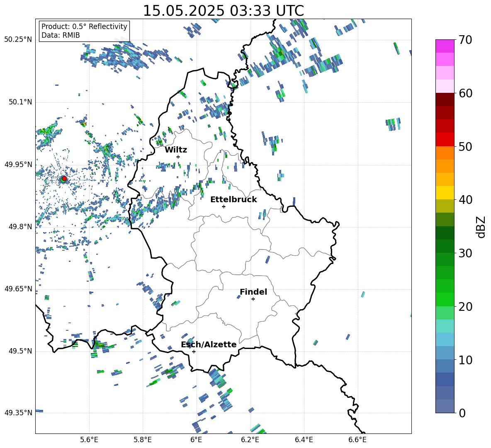Click the 50.25°N latitude label

coord(18,40)
